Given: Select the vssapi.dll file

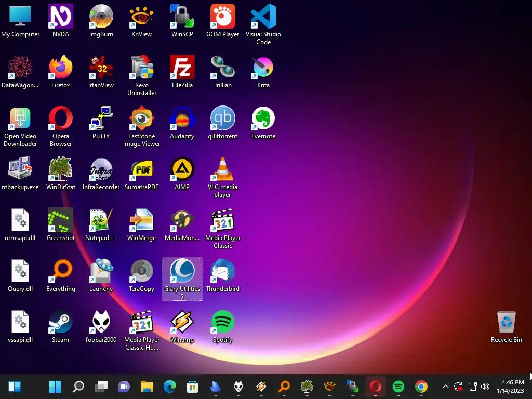Looking at the screenshot, I should 20,326.
